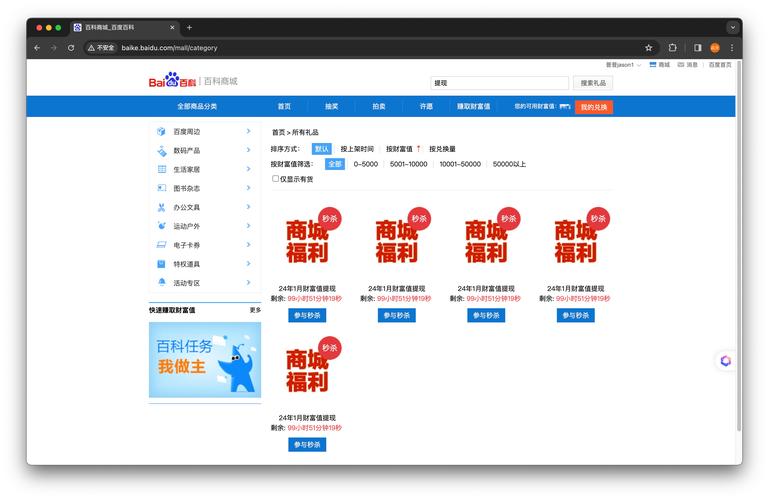This screenshot has height=500, width=769.
Task: Click the 百度周边 category cube icon
Action: point(161,131)
